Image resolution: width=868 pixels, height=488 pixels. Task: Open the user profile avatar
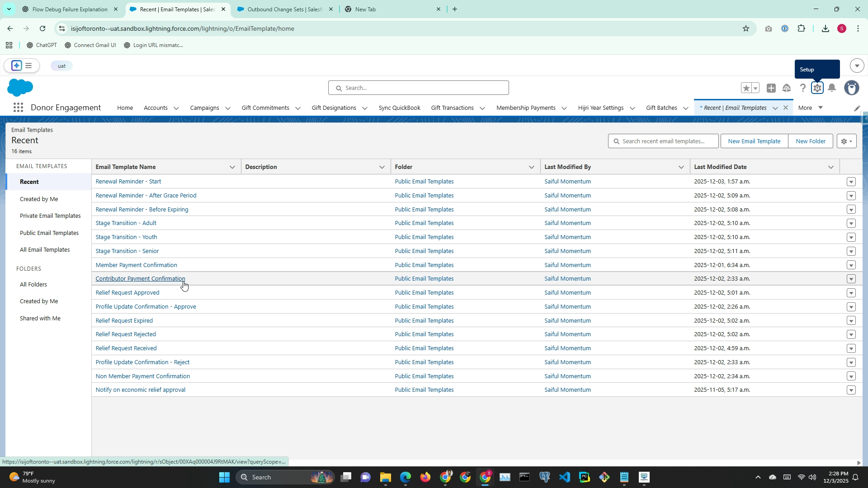851,88
